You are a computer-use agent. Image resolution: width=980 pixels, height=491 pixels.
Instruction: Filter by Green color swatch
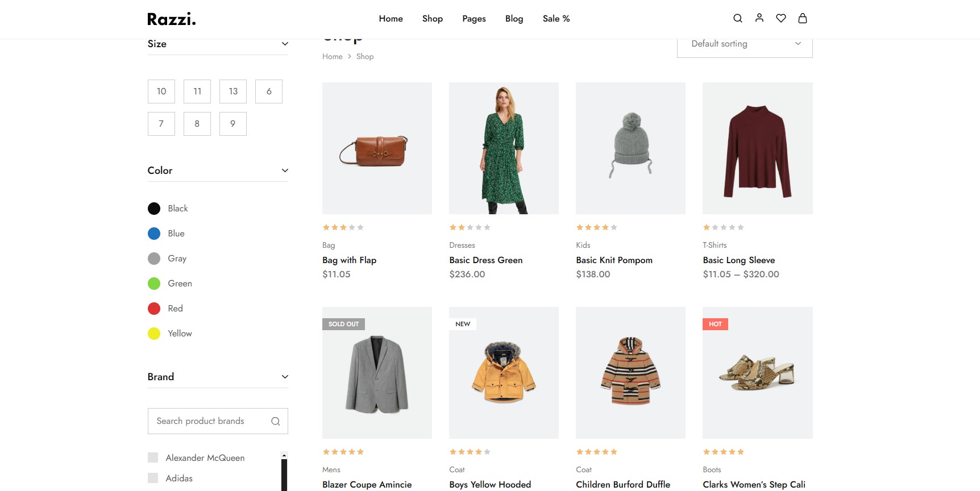click(154, 284)
